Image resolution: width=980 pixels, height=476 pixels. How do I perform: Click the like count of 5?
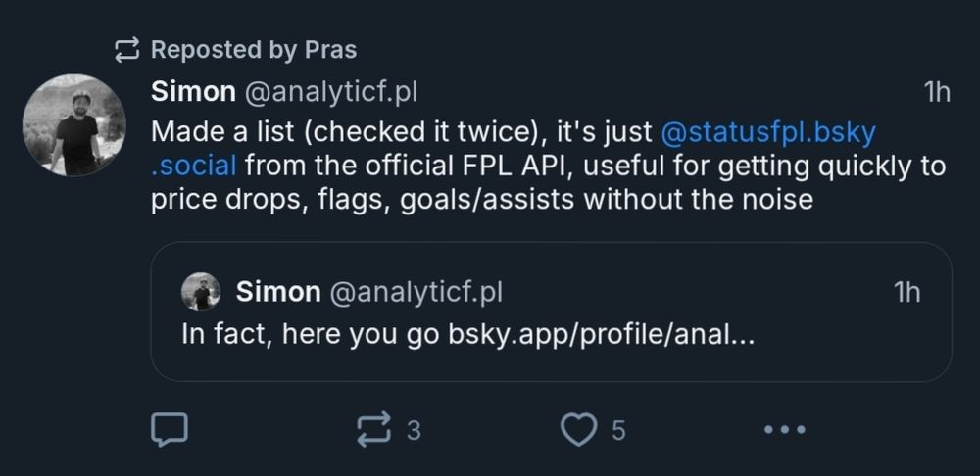click(x=618, y=429)
